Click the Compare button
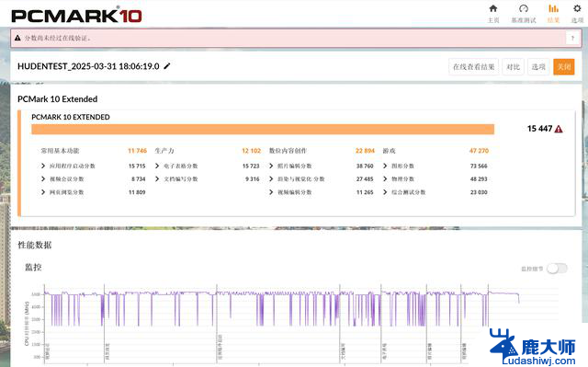This screenshot has height=367, width=588. tap(513, 67)
